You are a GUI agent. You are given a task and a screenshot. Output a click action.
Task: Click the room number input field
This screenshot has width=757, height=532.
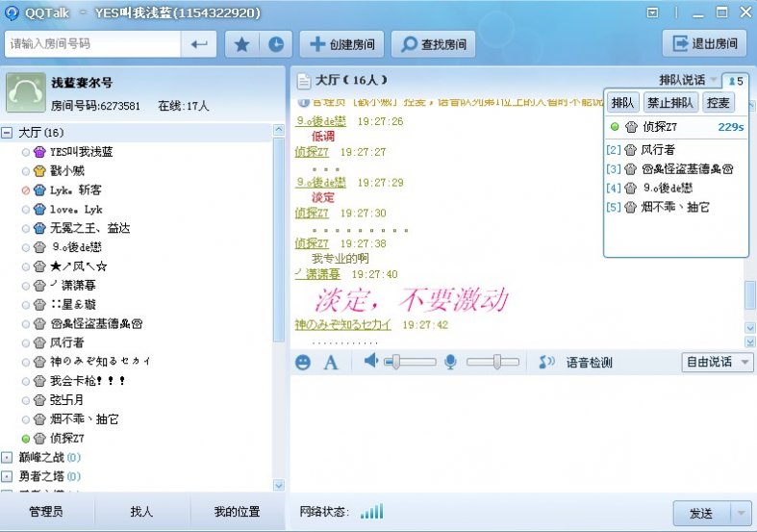click(x=92, y=44)
